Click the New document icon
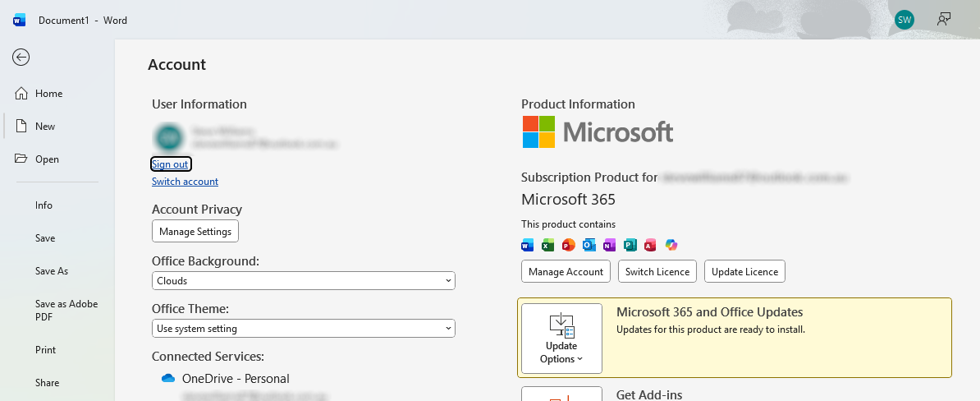The image size is (980, 401). coord(21,127)
